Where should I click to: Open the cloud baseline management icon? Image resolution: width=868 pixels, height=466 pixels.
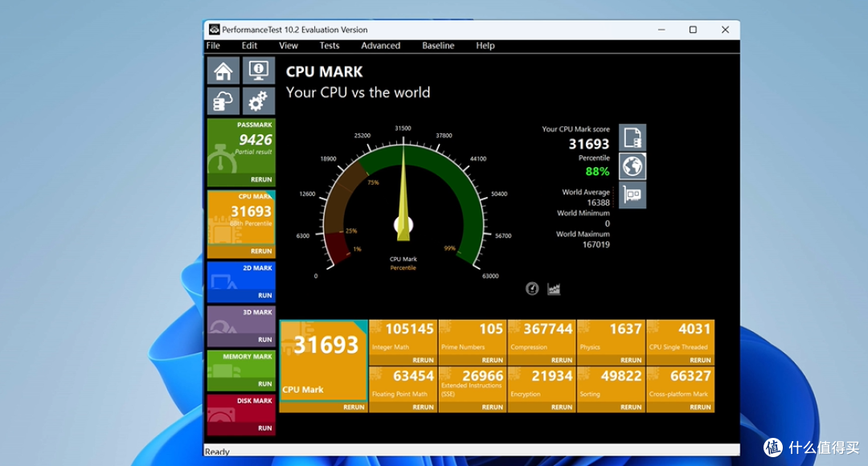pos(223,101)
